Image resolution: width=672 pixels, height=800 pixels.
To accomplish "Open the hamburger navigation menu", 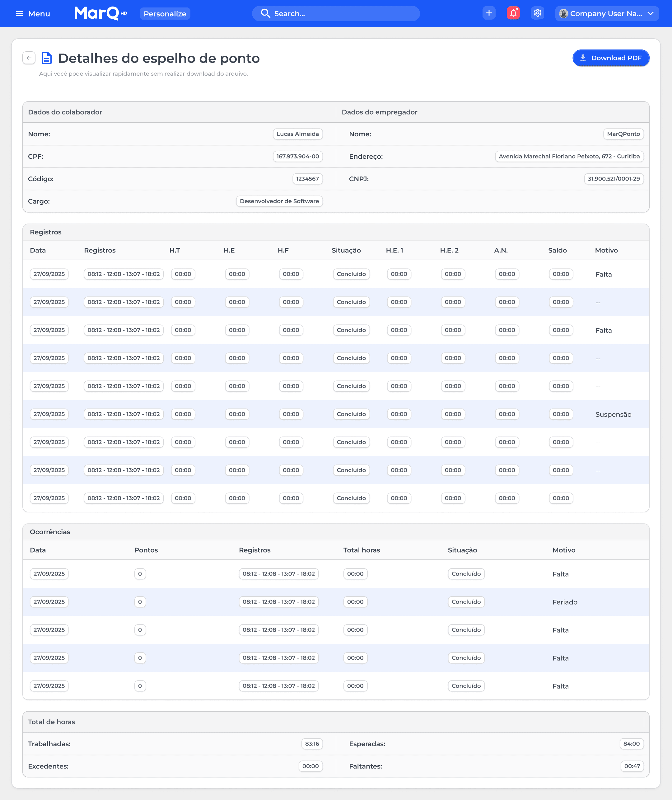I will click(19, 13).
